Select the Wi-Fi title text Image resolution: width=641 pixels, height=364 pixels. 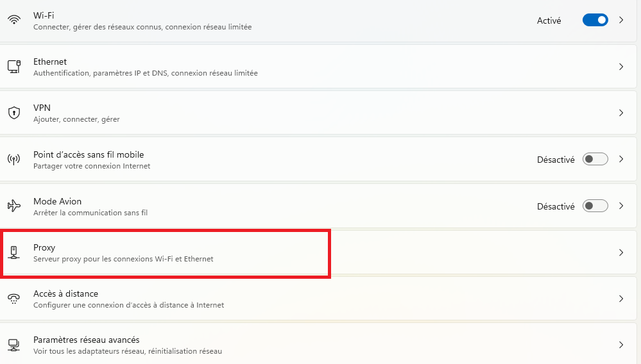tap(44, 15)
